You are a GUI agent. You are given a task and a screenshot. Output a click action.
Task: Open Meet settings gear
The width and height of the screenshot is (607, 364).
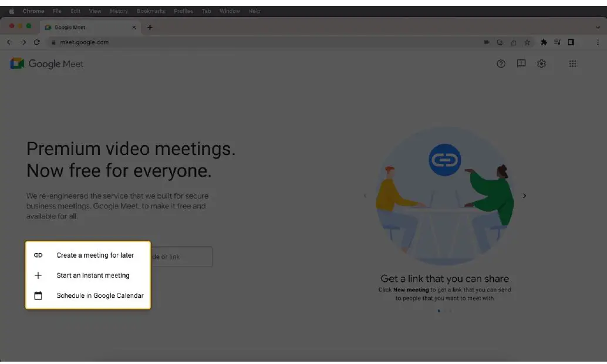pos(541,63)
